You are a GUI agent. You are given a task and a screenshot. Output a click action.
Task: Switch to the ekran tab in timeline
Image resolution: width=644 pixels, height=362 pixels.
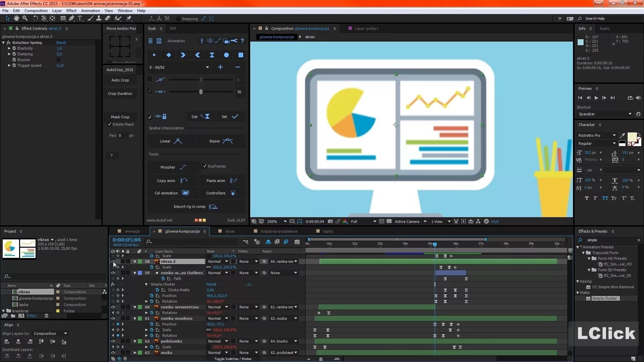(x=229, y=231)
